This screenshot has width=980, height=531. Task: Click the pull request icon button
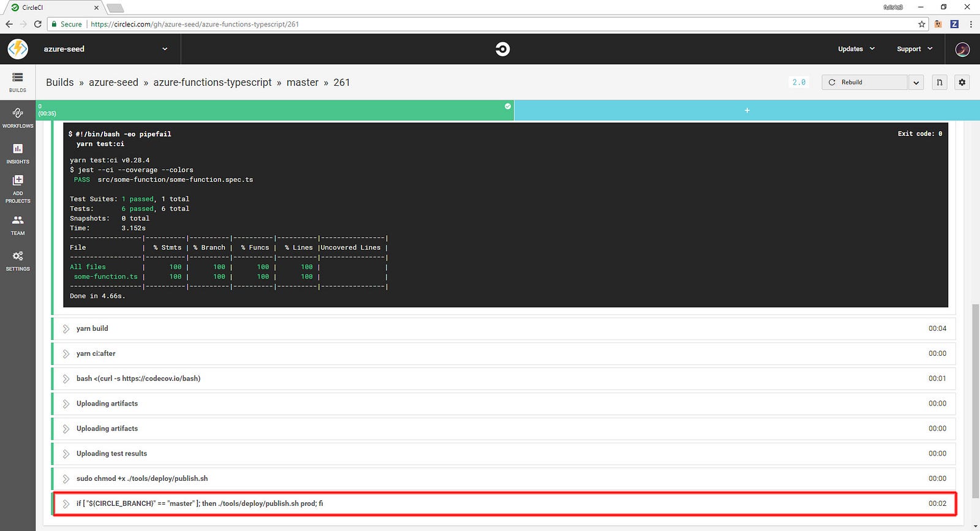pos(939,82)
